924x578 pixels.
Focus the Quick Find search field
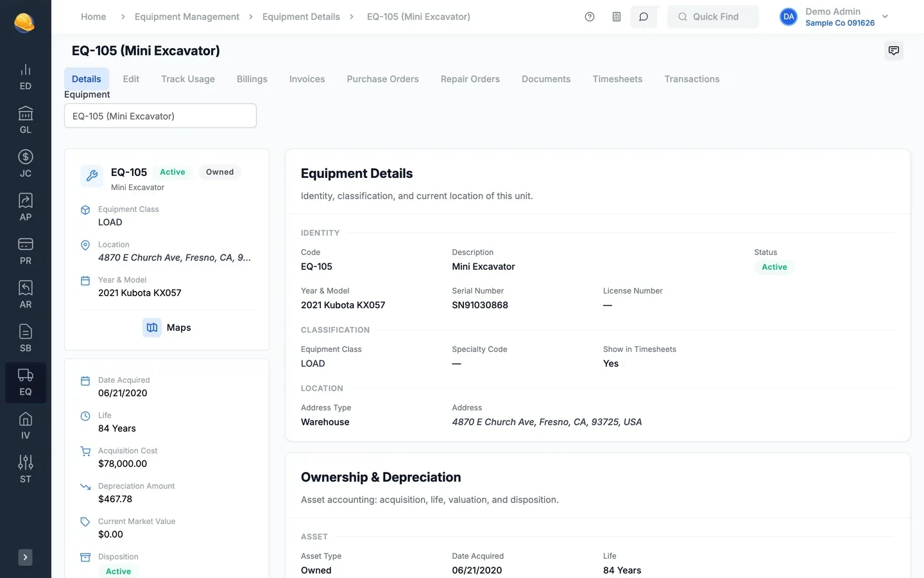click(x=713, y=17)
